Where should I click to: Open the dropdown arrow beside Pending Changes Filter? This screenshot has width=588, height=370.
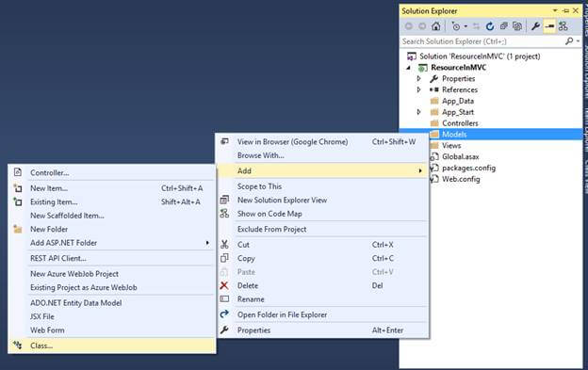pyautogui.click(x=465, y=26)
